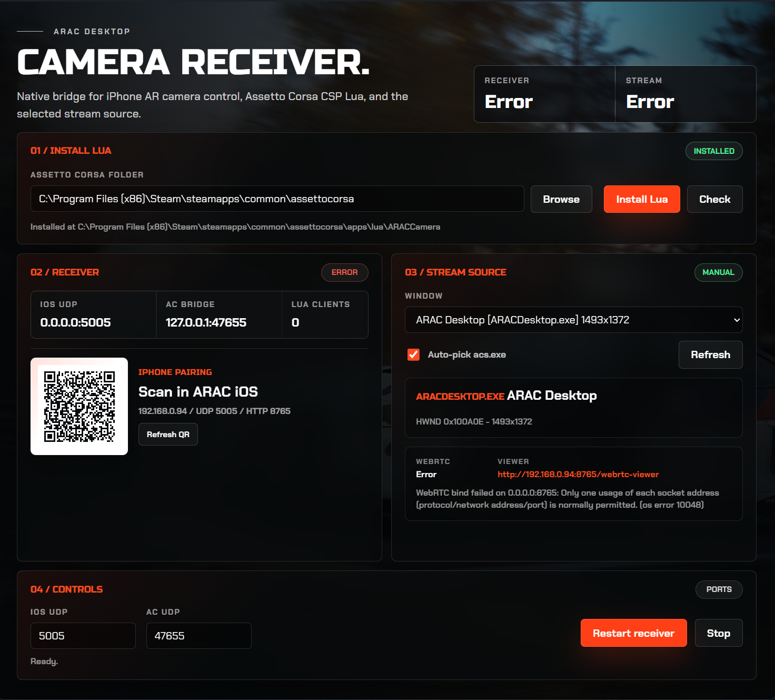
Task: Click the WebRTC 'Error' status text
Action: (x=426, y=475)
